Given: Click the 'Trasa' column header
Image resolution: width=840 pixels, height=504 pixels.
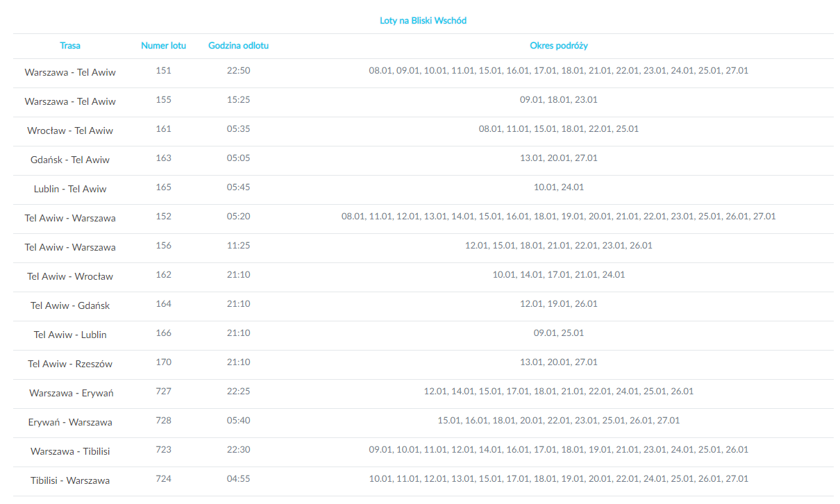Looking at the screenshot, I should pos(70,46).
